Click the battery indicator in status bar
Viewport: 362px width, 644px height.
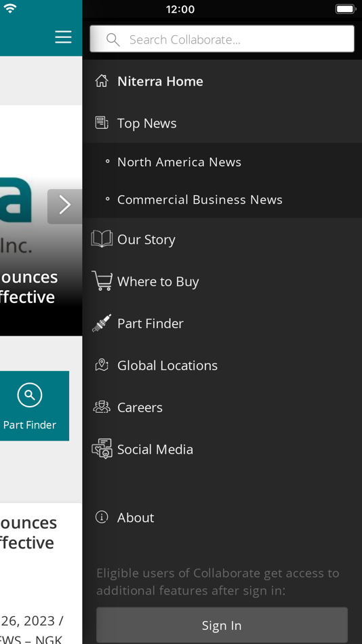coord(345,9)
